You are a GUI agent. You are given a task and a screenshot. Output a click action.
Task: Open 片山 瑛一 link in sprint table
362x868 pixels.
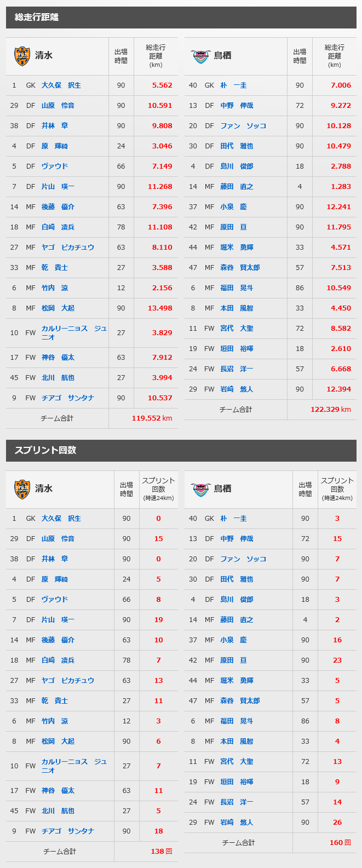[x=58, y=620]
